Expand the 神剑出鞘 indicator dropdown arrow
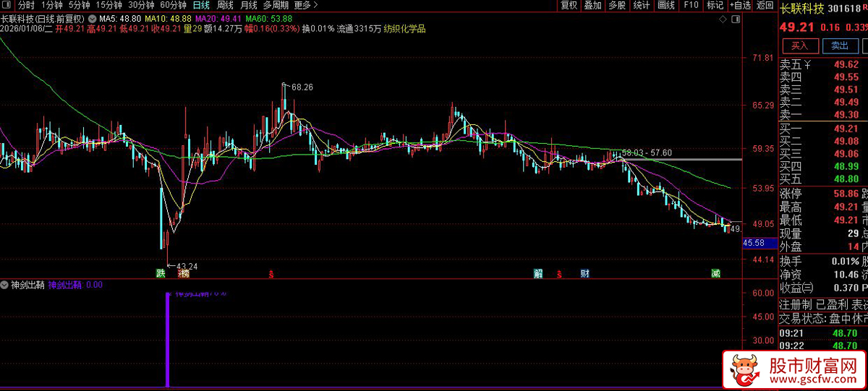Viewport: 868px width, 391px height. click(5, 285)
